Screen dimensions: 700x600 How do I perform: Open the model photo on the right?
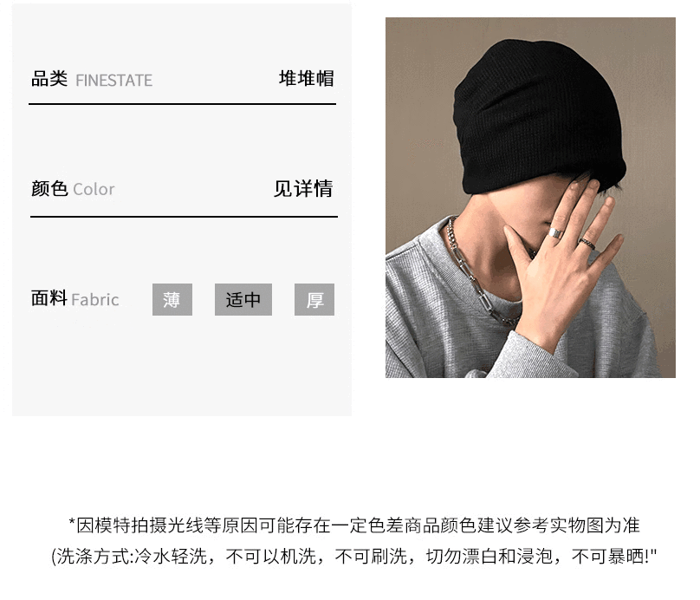(x=530, y=198)
